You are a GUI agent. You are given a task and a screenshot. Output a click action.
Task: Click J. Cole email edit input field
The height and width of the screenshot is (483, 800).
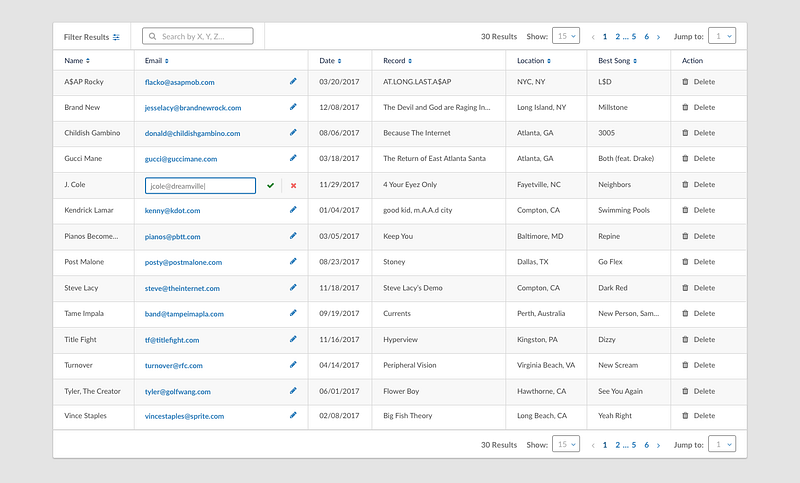tap(200, 186)
